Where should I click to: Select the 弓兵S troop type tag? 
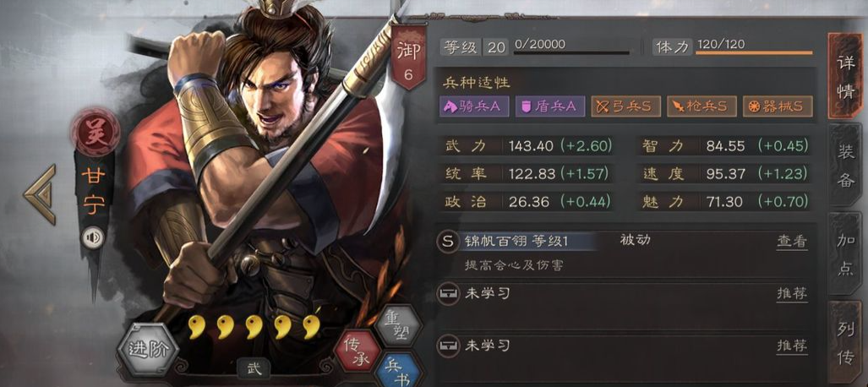pyautogui.click(x=625, y=106)
